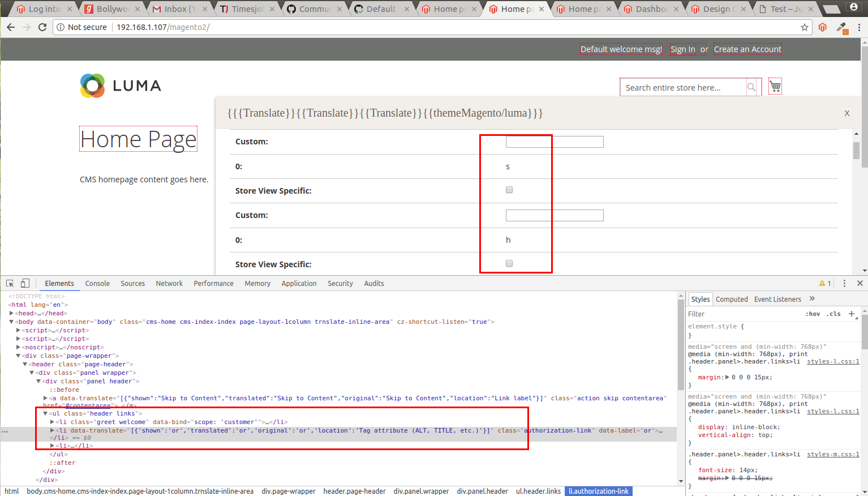Go back to the previous page
Image resolution: width=868 pixels, height=496 pixels.
point(11,27)
